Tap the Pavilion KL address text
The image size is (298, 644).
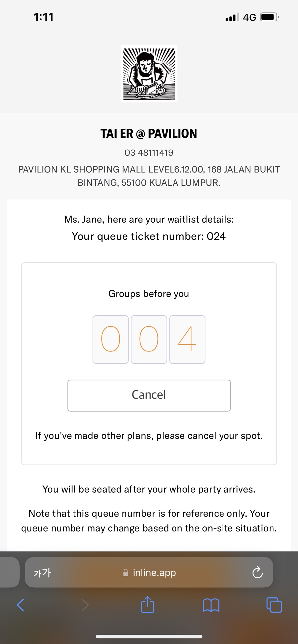pyautogui.click(x=149, y=176)
